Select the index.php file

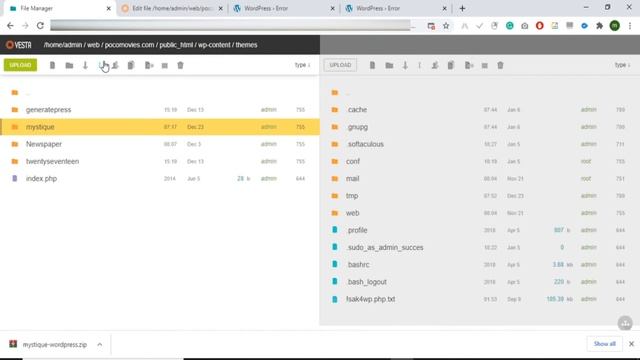pyautogui.click(x=160, y=178)
